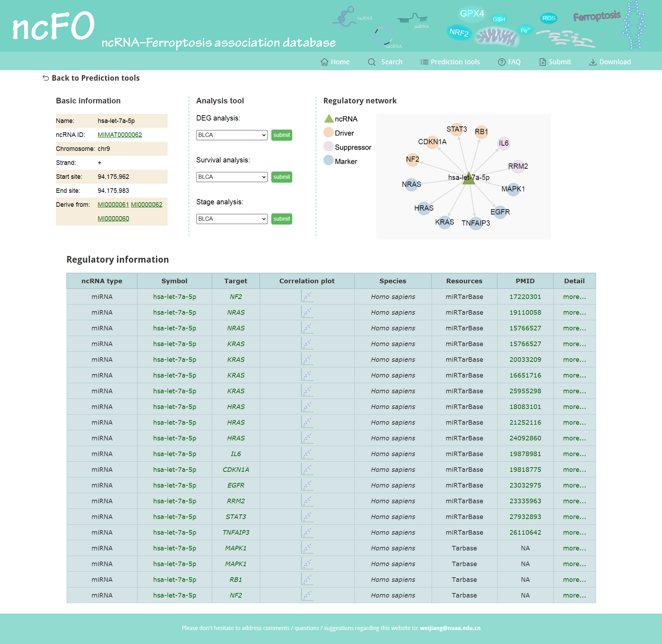This screenshot has height=644, width=662.
Task: Open correlation plot icon in TNFAIP3 row
Action: click(x=307, y=532)
